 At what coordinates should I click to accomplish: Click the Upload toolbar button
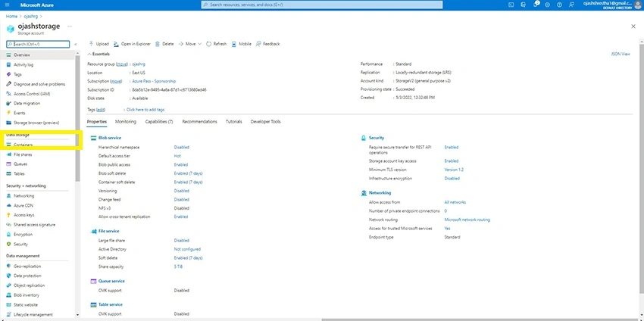(x=99, y=44)
